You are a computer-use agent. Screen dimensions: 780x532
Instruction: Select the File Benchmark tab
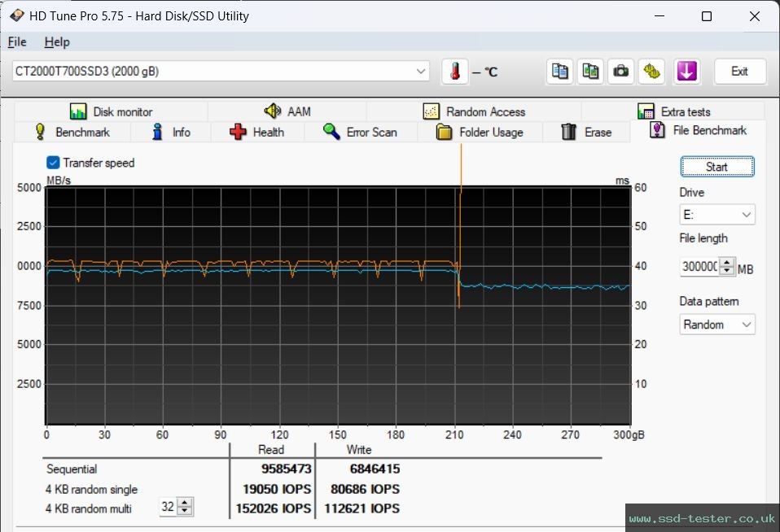(x=698, y=130)
